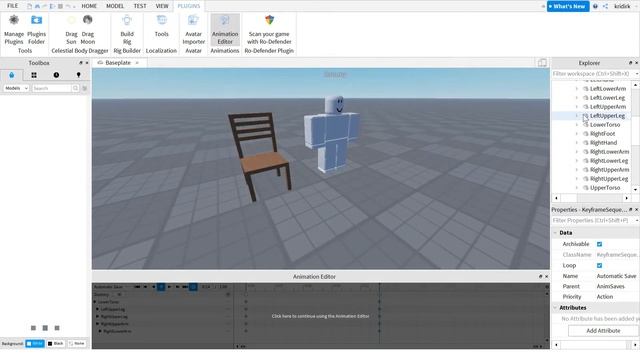Toggle the animation loop button in editor
Viewport: 640px width, 360px height.
[x=193, y=287]
